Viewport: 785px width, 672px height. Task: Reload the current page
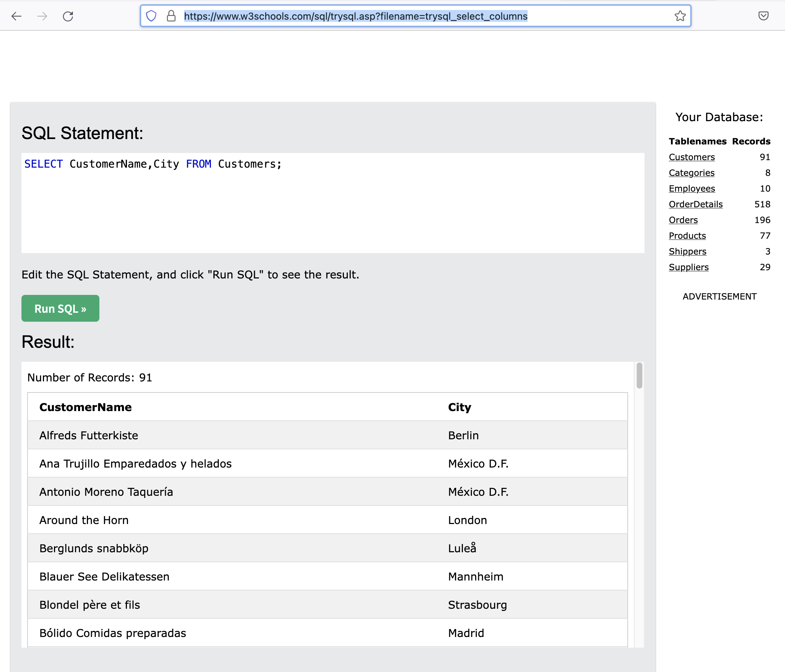pyautogui.click(x=68, y=16)
